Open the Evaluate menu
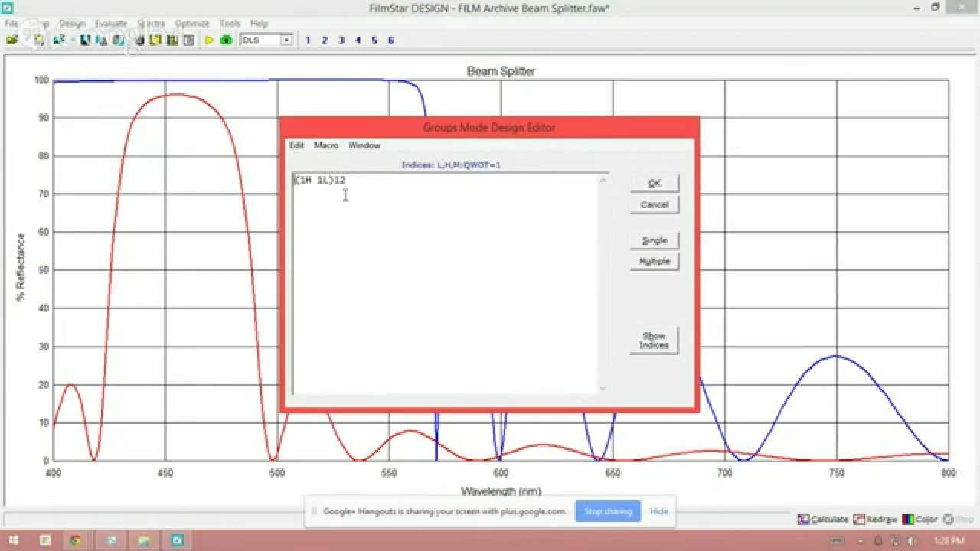980x551 pixels. point(111,24)
